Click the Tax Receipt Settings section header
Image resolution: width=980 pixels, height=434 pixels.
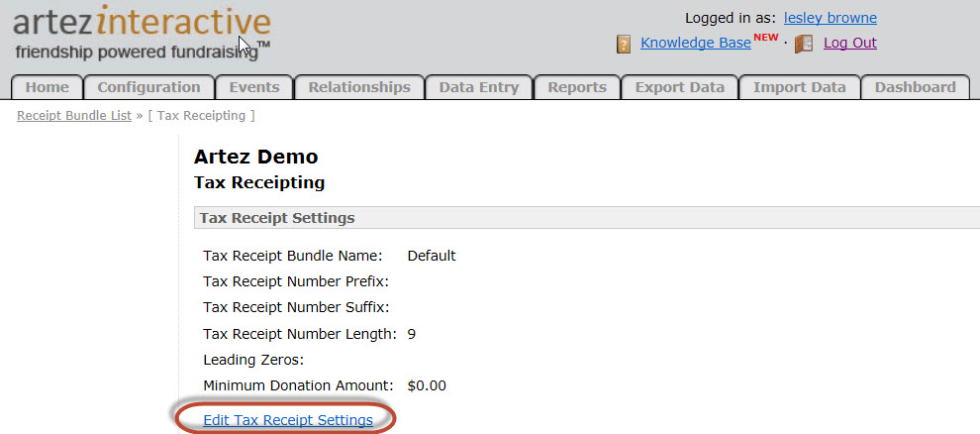pos(277,218)
